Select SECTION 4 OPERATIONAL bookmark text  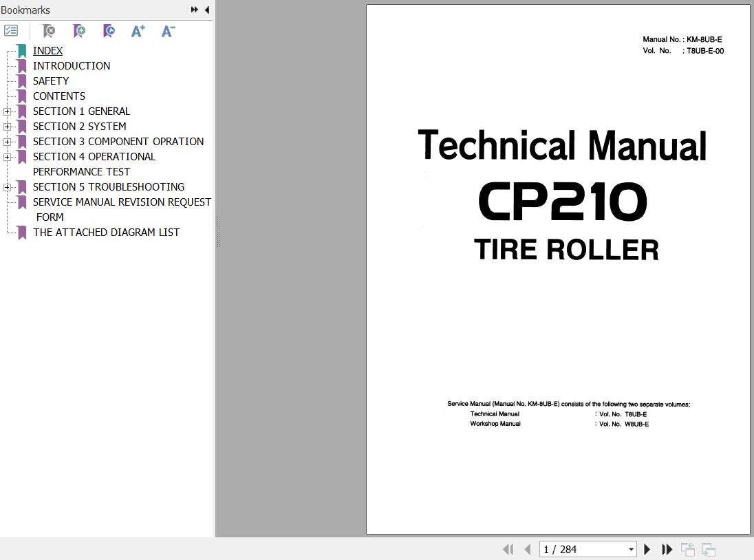tap(94, 157)
